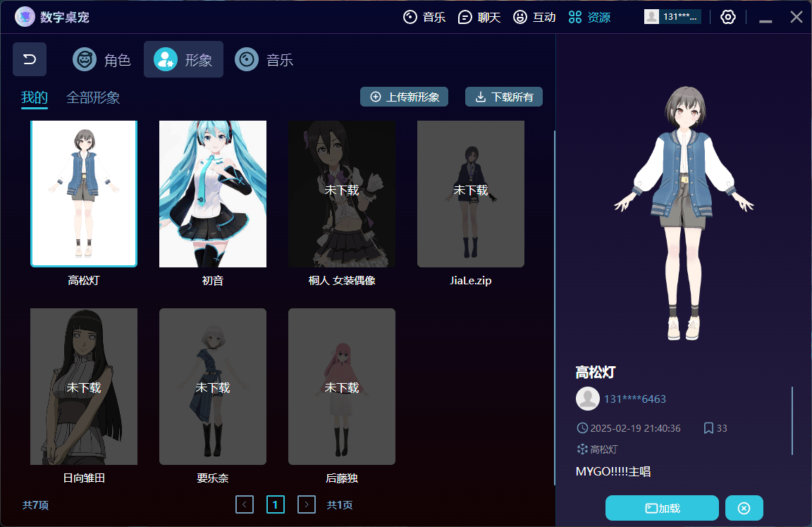Select the 全部形象 tab

[93, 97]
